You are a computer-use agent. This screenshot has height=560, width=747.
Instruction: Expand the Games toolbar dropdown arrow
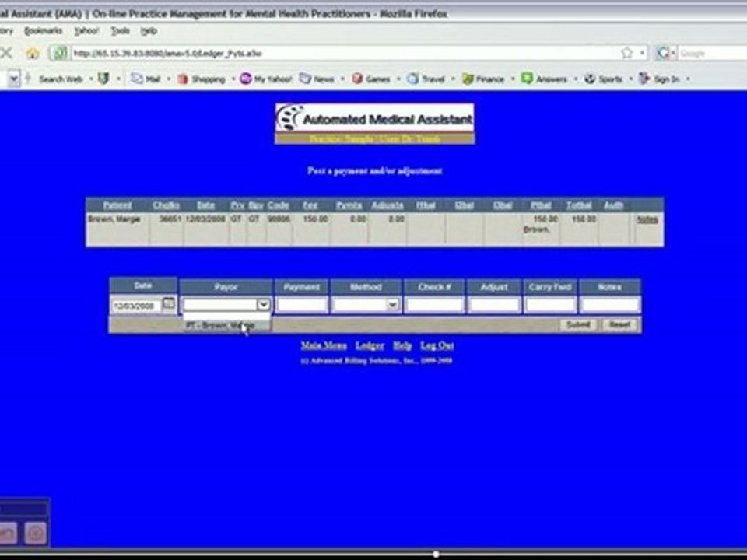coord(398,79)
